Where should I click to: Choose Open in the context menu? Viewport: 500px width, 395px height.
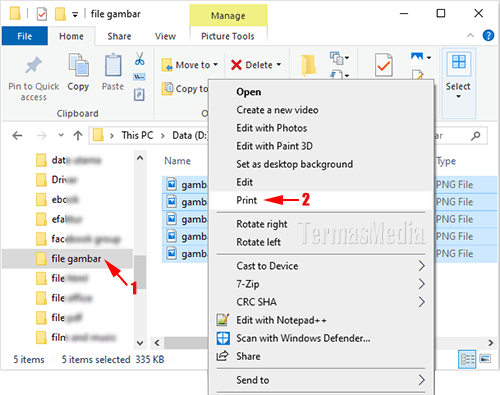click(249, 92)
